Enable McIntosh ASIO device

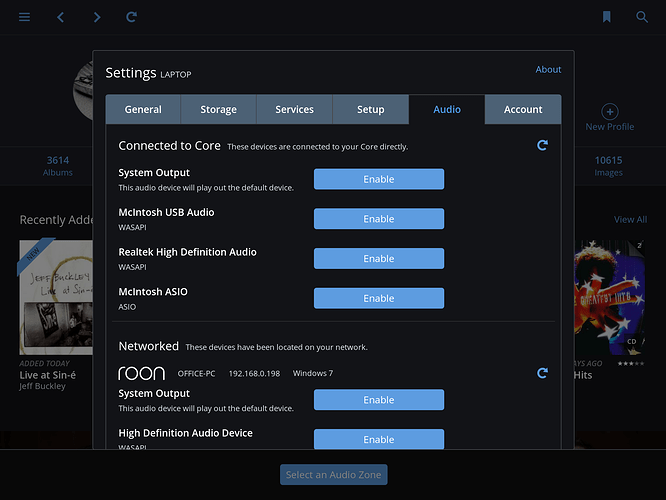[x=379, y=298]
